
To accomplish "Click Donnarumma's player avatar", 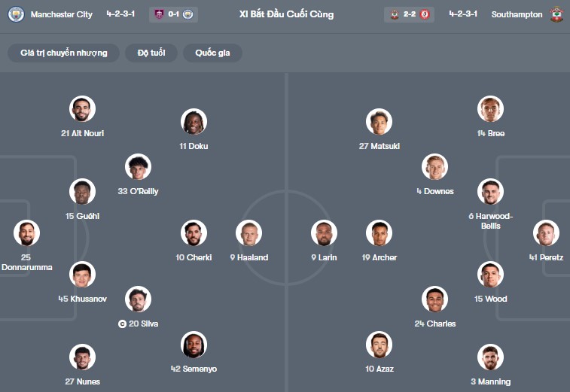I will tap(26, 233).
